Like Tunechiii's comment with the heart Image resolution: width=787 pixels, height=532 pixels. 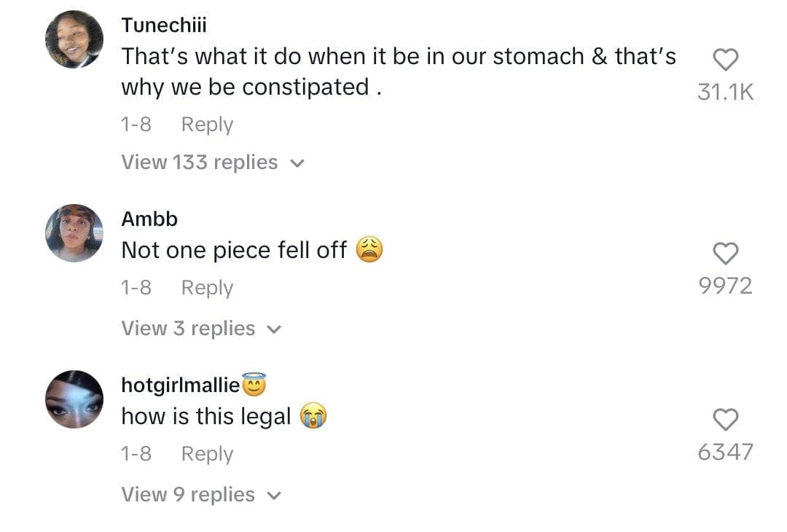(725, 60)
